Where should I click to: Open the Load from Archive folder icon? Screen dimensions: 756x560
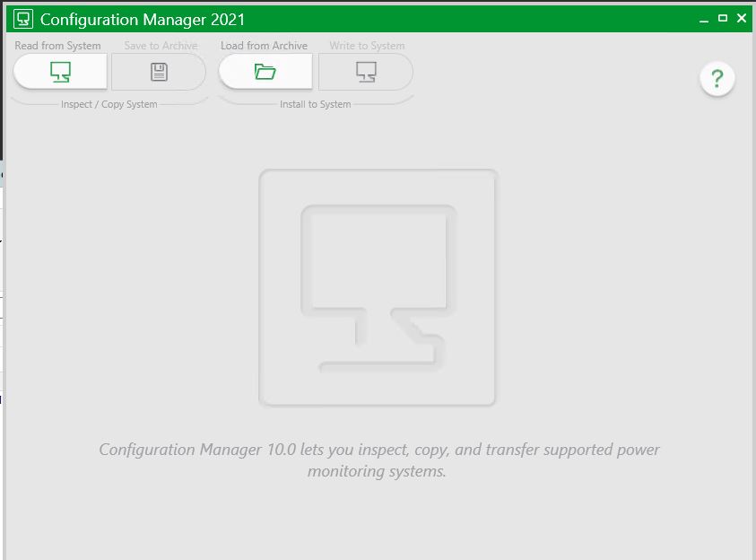point(265,72)
